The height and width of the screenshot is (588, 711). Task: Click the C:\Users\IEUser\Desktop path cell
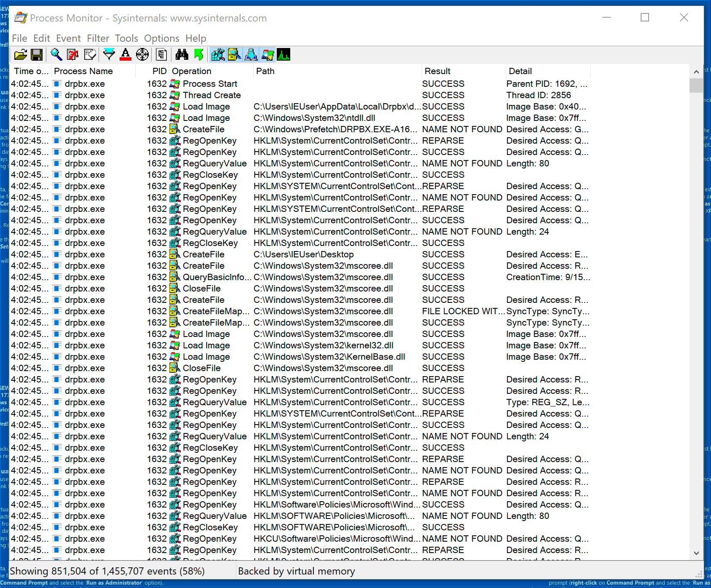pos(304,254)
